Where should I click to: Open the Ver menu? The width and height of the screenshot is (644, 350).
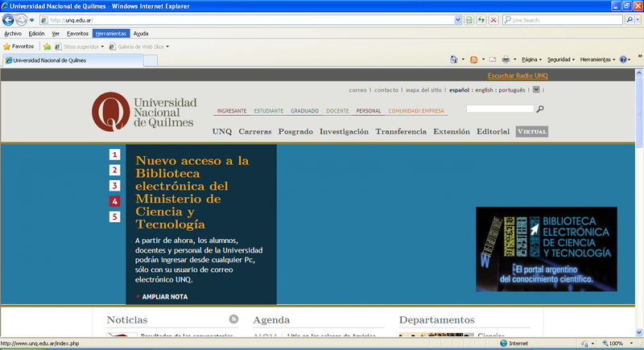56,34
